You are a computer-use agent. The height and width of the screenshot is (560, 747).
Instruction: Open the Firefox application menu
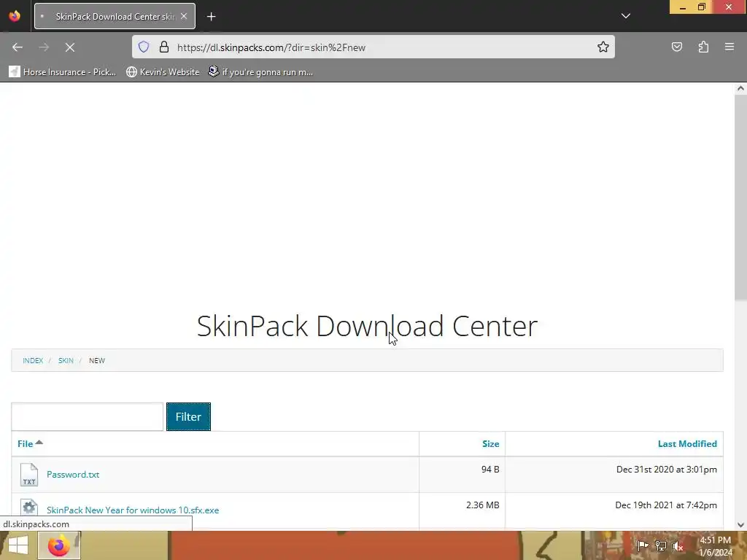click(729, 47)
